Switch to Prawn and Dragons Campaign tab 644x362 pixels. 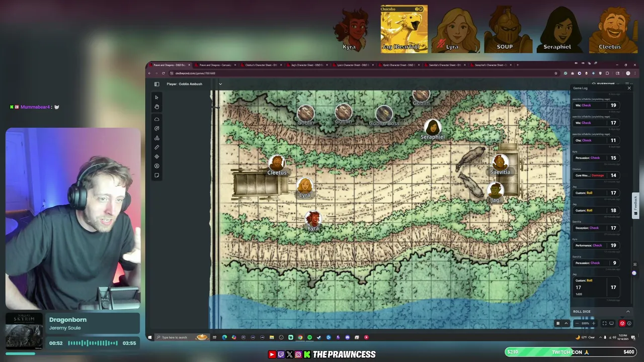point(215,65)
